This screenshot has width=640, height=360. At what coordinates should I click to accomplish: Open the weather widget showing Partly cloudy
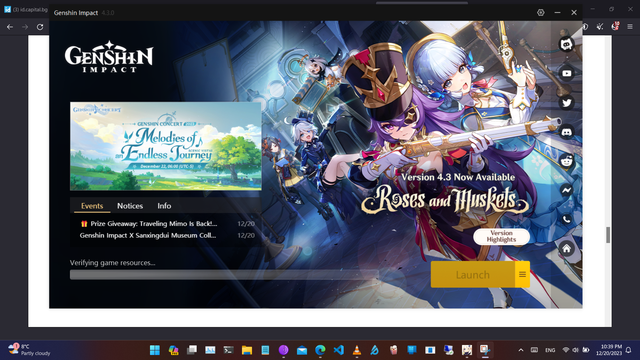coord(29,350)
